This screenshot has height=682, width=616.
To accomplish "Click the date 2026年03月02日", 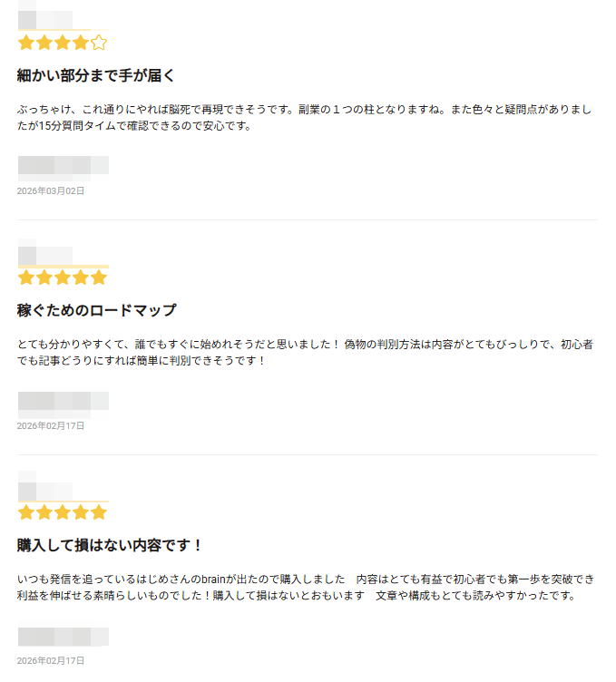I will tap(51, 191).
